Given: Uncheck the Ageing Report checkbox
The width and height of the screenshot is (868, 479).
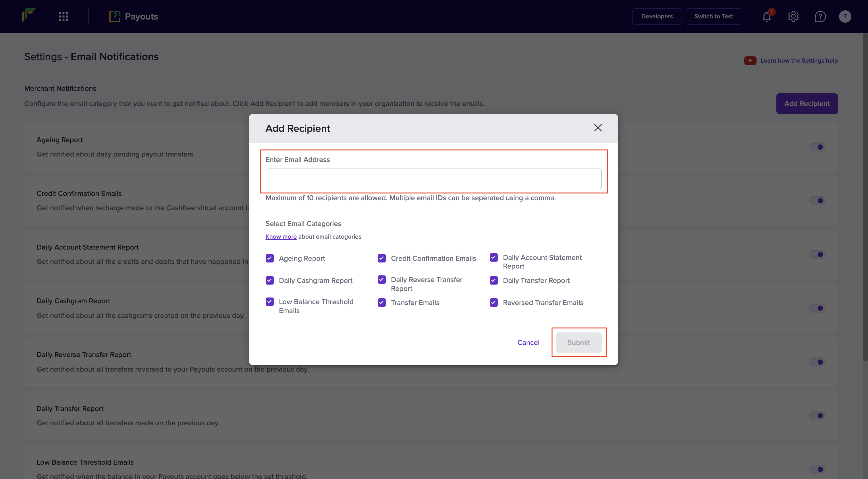Looking at the screenshot, I should click(x=270, y=258).
